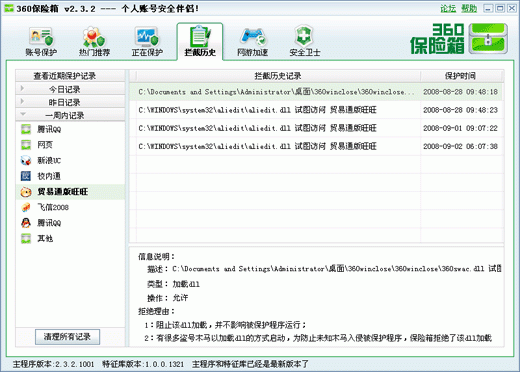Switch to the 拦截历史 tab

click(x=200, y=42)
